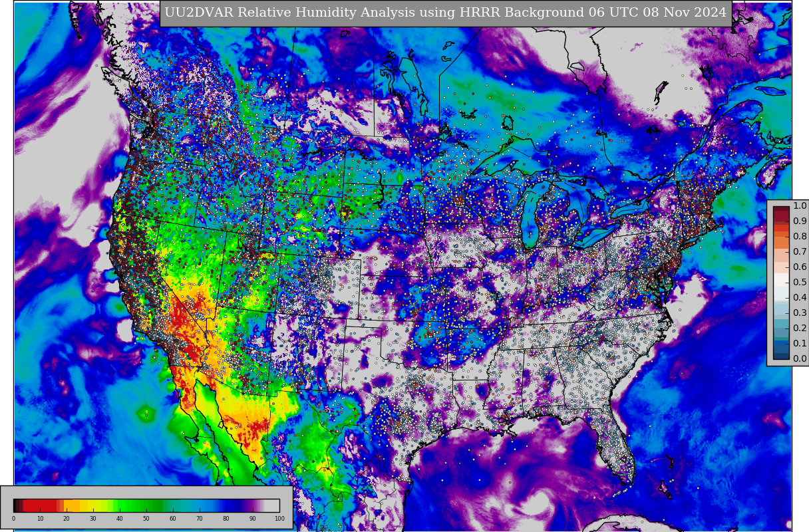Click the 0.5 label on right scale

point(800,283)
